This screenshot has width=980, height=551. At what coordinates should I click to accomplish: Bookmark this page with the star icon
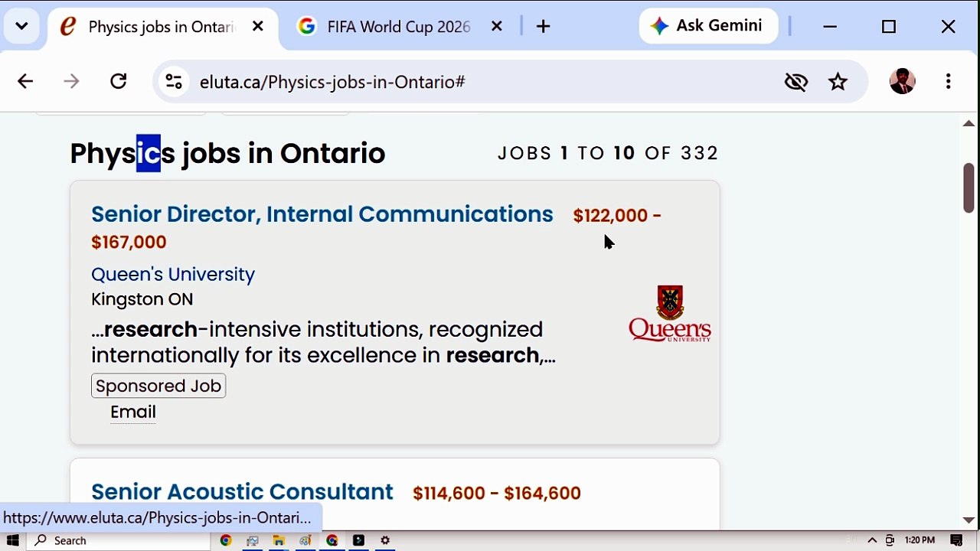pyautogui.click(x=838, y=82)
